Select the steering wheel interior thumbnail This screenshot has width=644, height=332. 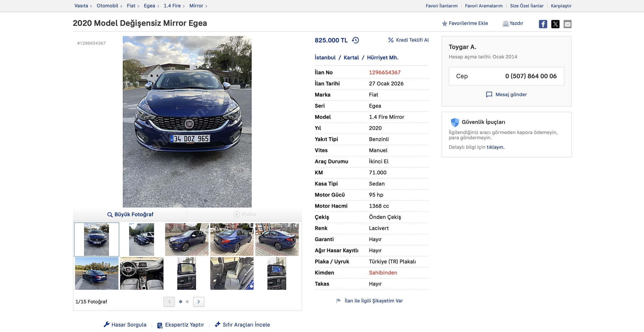[142, 273]
